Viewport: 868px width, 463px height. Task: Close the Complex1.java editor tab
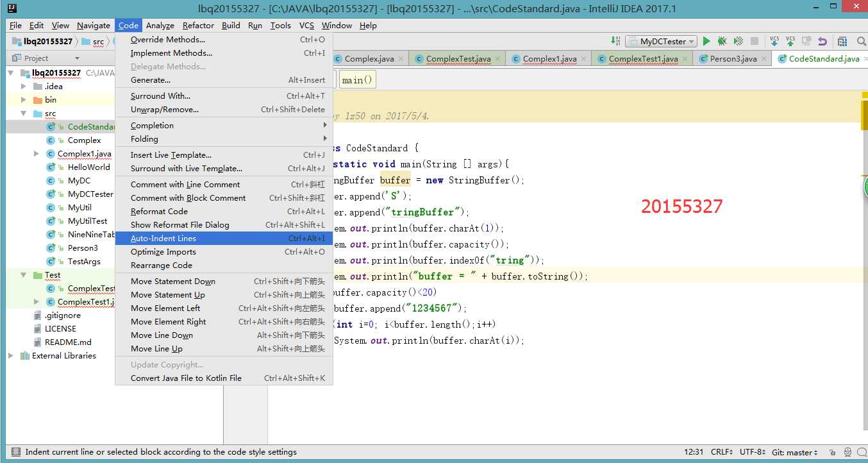point(584,59)
